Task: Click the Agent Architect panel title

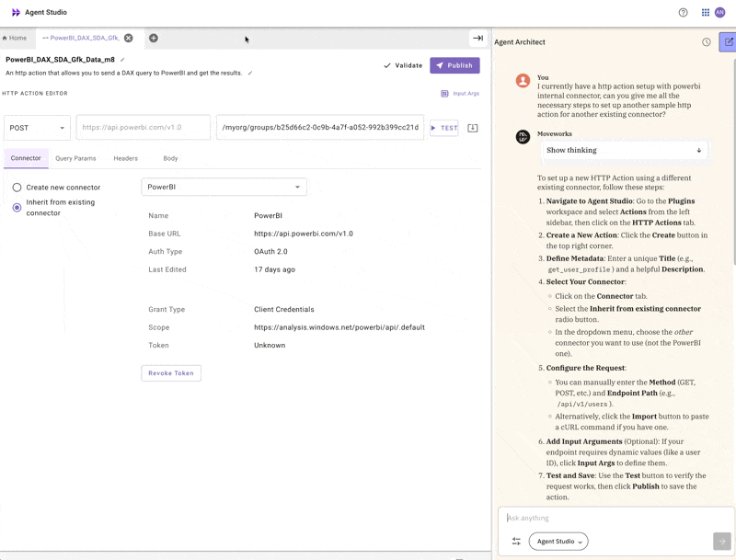Action: (520, 42)
